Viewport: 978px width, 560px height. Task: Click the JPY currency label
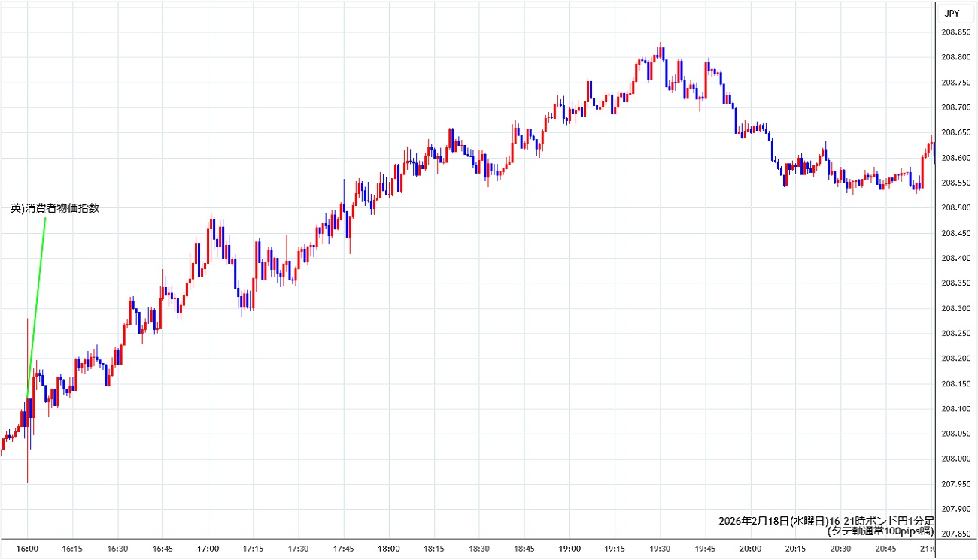coord(952,13)
